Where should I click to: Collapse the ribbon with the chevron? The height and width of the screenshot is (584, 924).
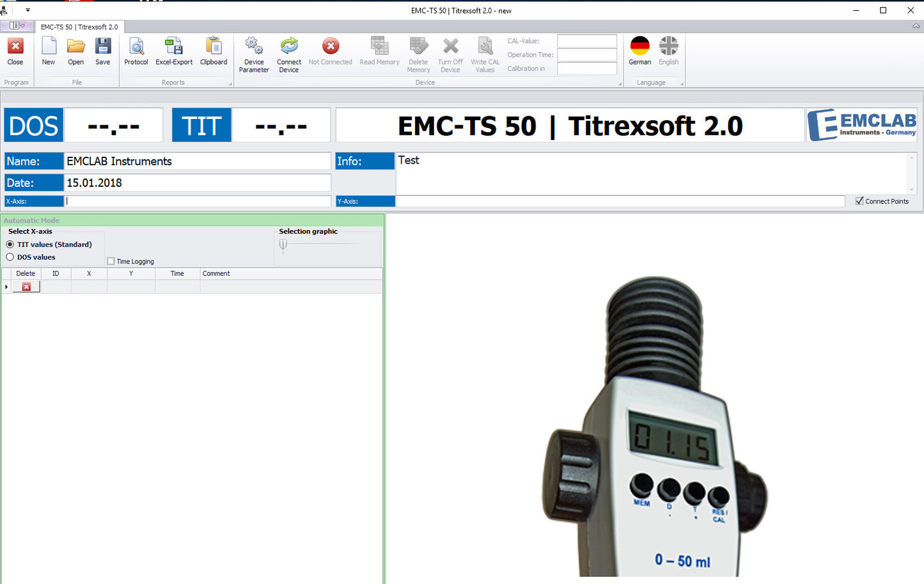point(916,26)
